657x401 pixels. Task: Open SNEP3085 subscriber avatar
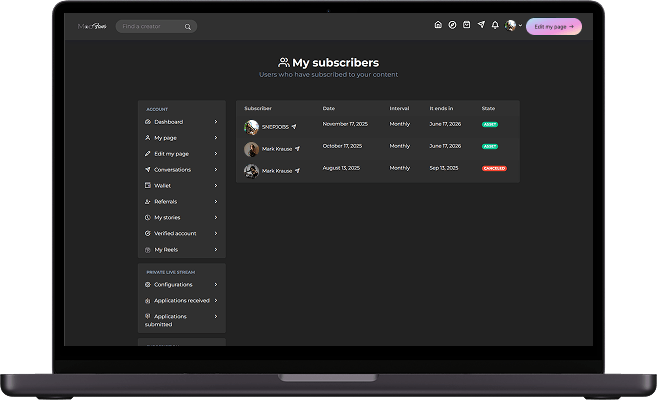point(251,127)
